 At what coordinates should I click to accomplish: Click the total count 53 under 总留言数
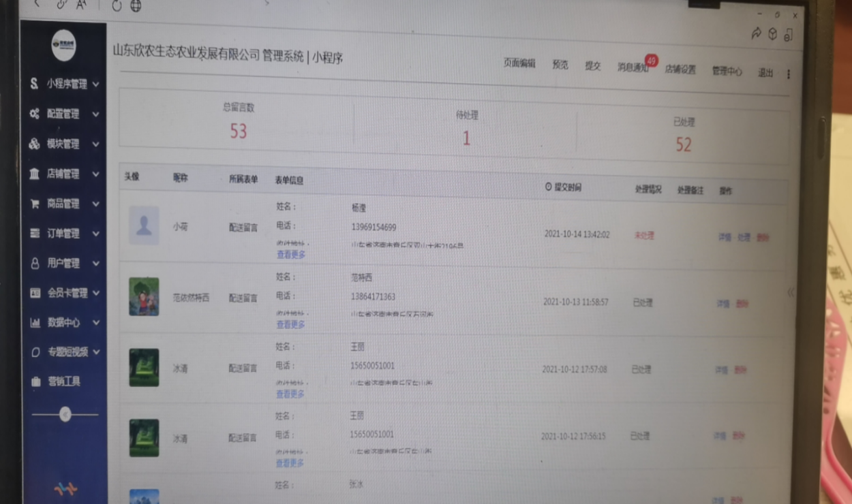point(239,131)
